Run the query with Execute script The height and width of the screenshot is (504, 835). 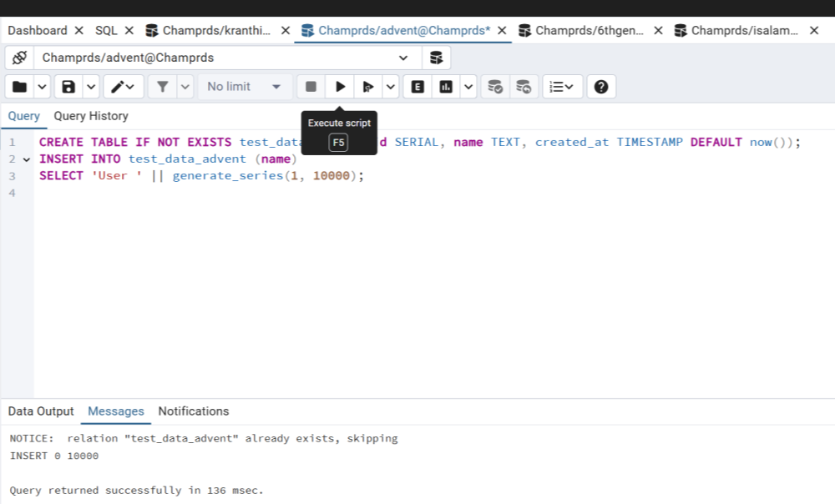click(340, 87)
